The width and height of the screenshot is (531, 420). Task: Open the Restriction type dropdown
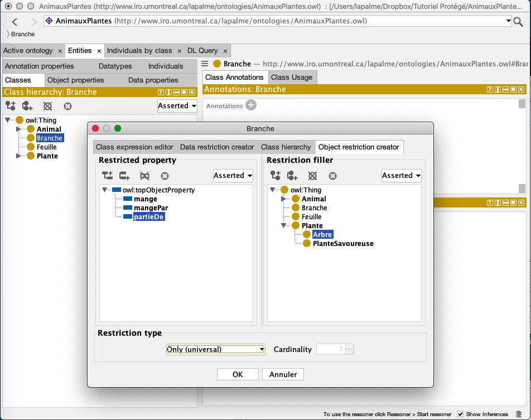215,349
